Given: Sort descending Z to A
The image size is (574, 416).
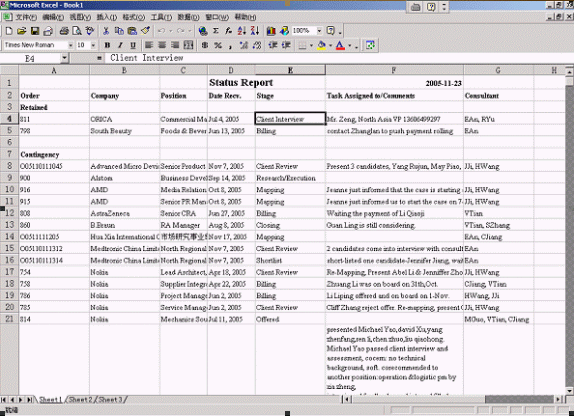Looking at the screenshot, I should [255, 31].
